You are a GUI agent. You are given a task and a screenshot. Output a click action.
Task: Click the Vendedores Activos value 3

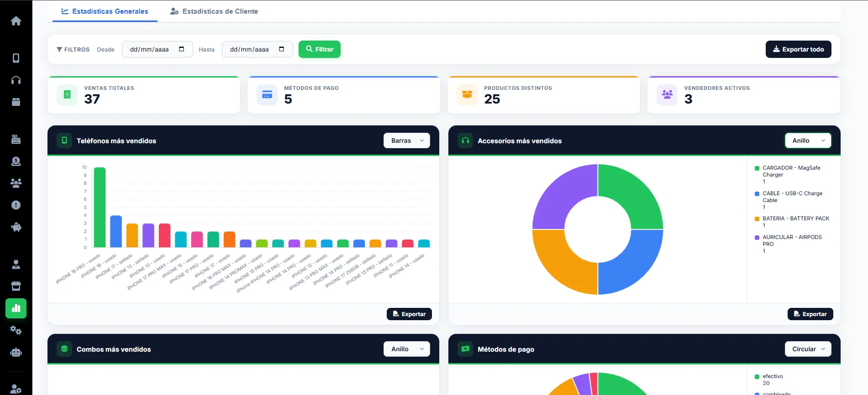pos(689,99)
